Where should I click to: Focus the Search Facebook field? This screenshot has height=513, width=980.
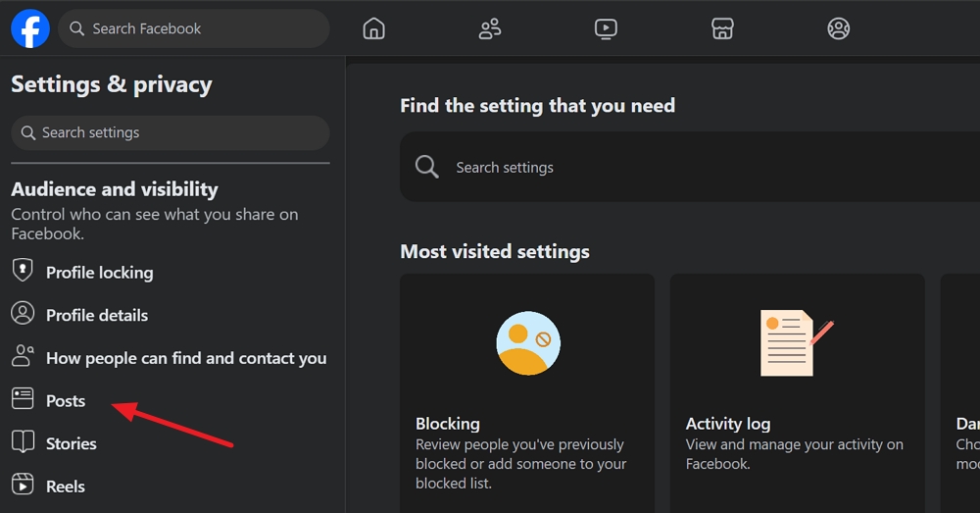click(x=194, y=28)
